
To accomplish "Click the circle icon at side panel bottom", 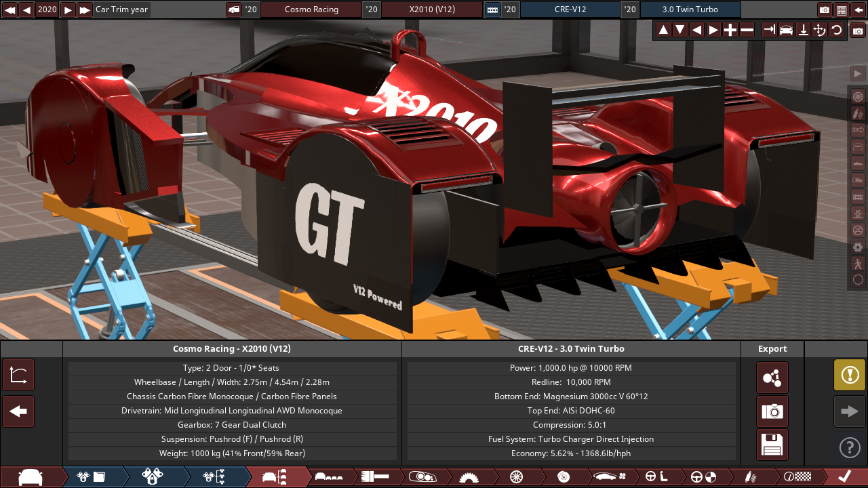I will tap(858, 280).
